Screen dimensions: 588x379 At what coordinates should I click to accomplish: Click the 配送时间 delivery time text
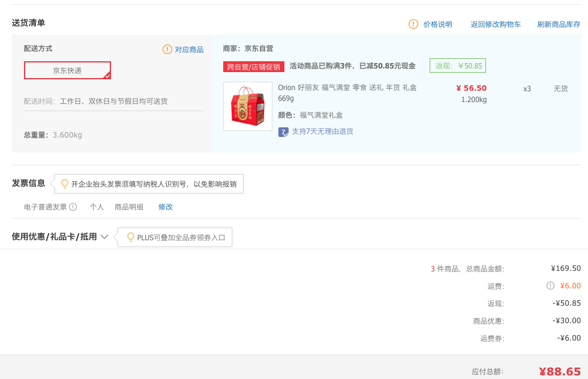95,102
